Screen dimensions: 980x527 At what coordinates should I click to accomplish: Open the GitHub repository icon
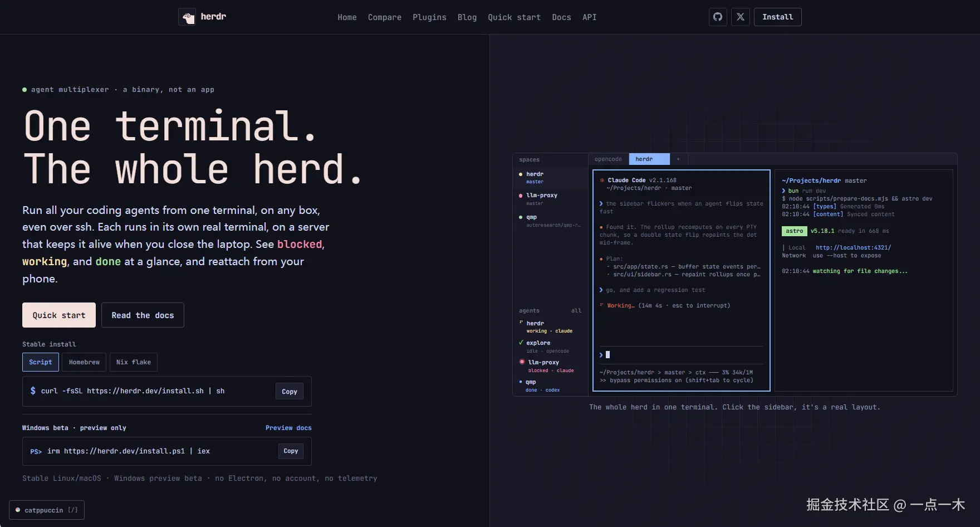(718, 17)
